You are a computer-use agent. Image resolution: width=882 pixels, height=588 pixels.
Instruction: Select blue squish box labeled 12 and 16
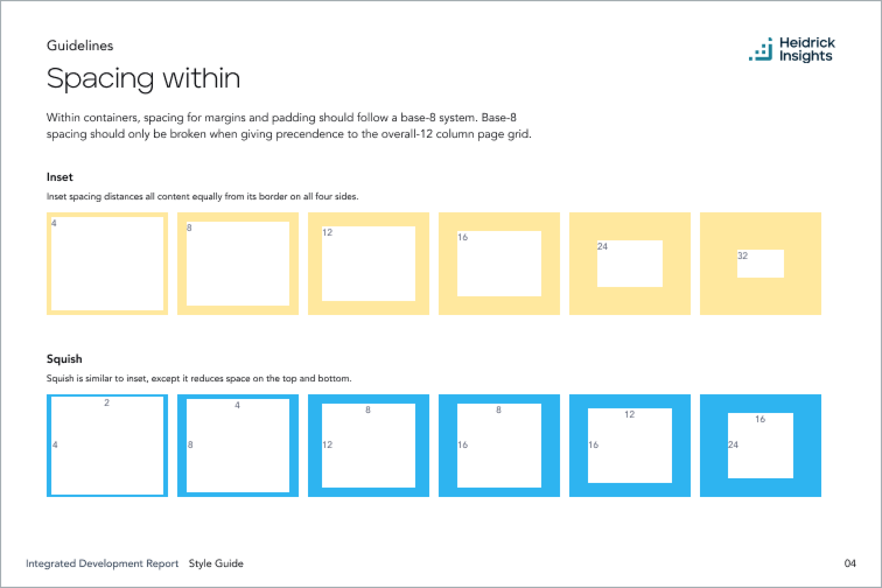(x=630, y=445)
